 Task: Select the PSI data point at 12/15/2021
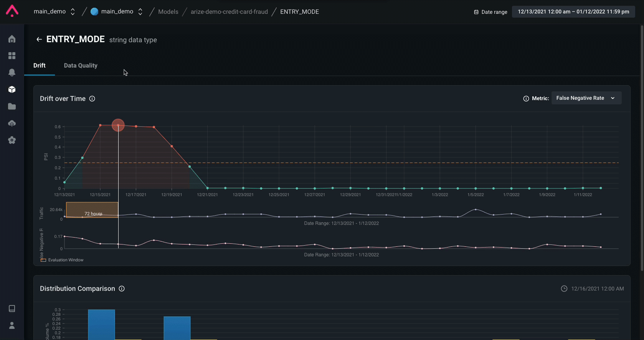[x=100, y=125]
